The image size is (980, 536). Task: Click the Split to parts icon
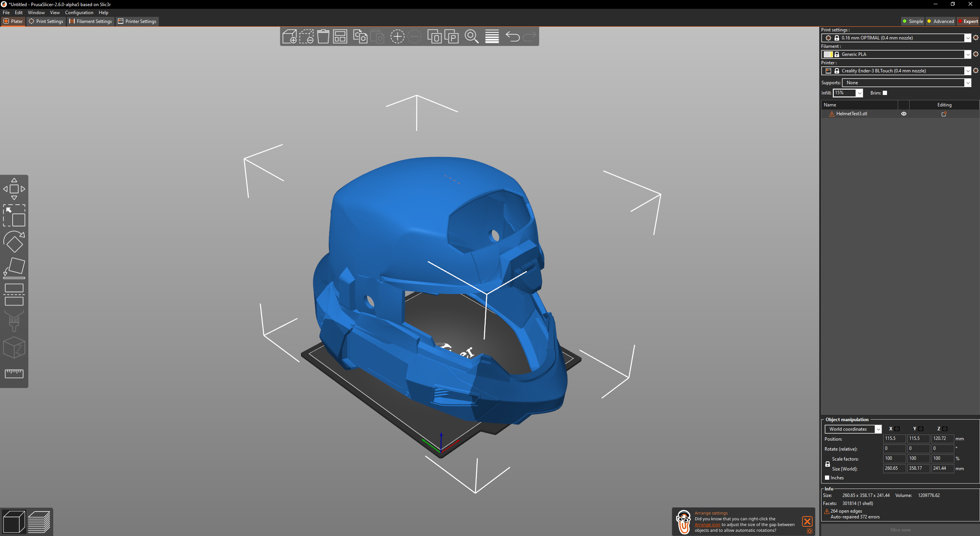(x=452, y=36)
